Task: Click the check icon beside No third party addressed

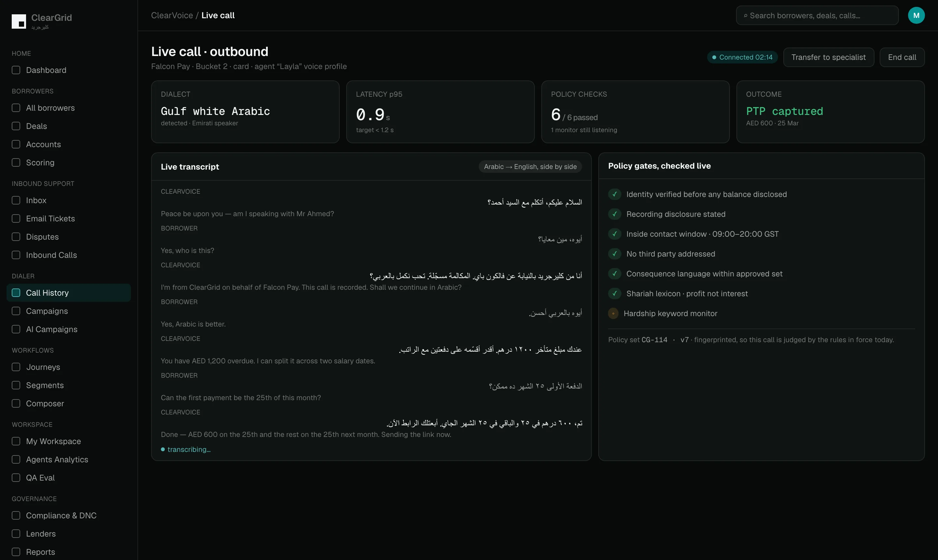Action: tap(615, 254)
